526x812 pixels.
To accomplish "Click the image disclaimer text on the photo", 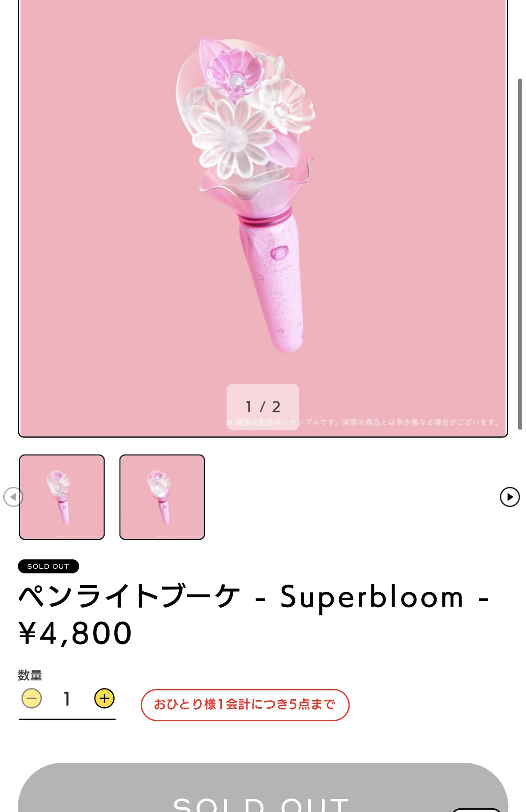I will pos(363,422).
